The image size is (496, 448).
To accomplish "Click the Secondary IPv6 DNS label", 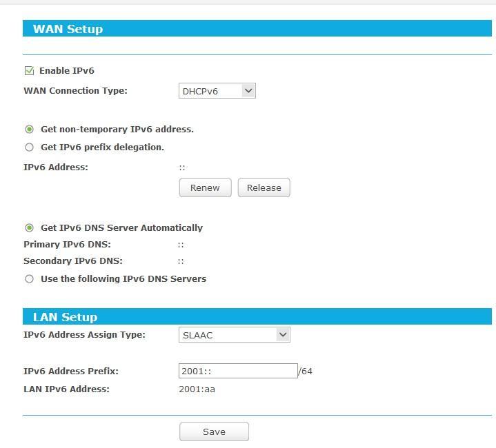I will coord(72,261).
